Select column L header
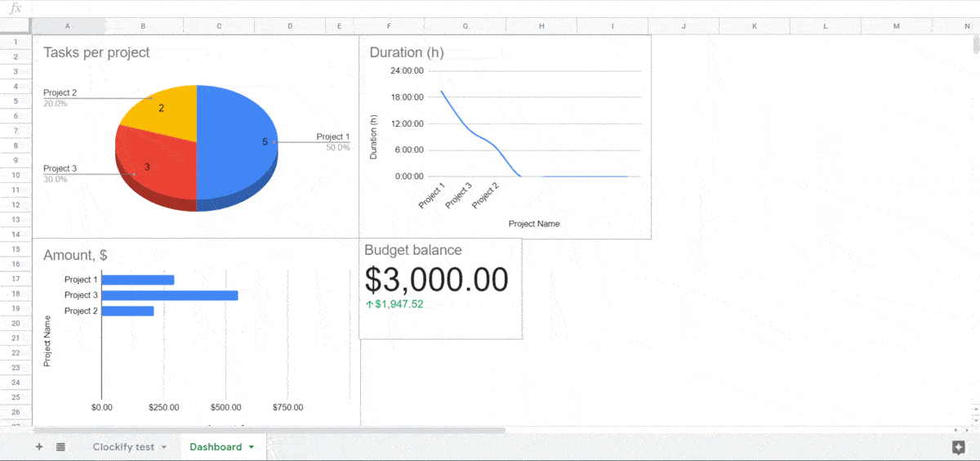Viewport: 980px width, 461px height. pos(825,26)
